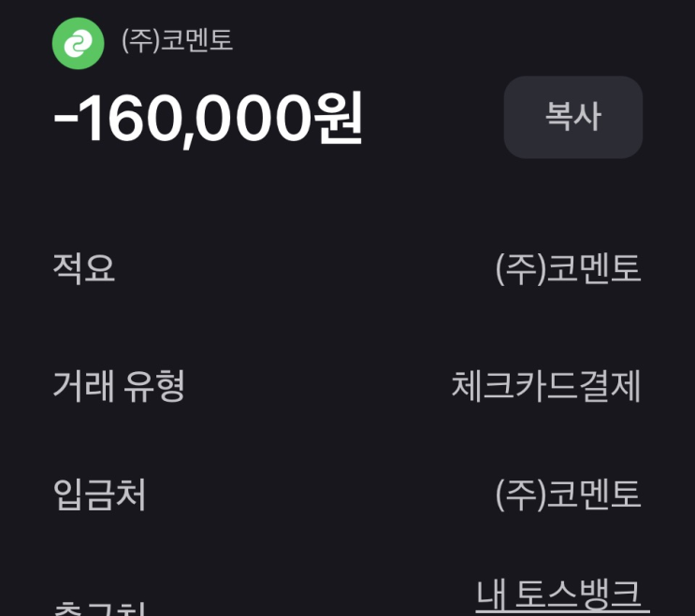
Task: Click the minus sign before 160,000원
Action: 66,122
